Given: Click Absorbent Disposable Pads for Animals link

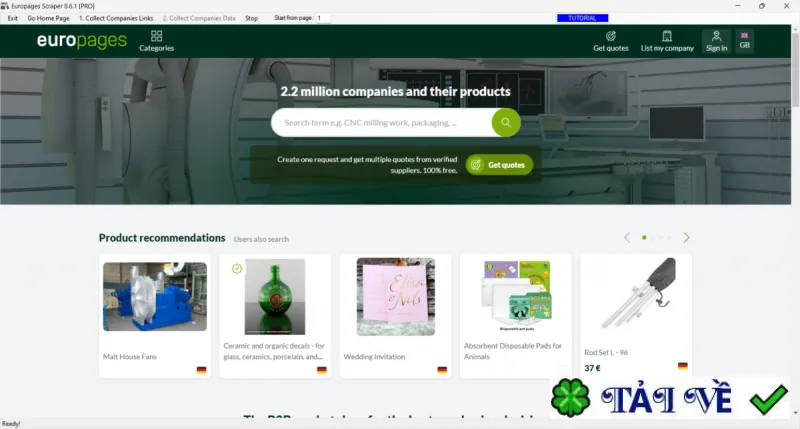Looking at the screenshot, I should click(513, 351).
